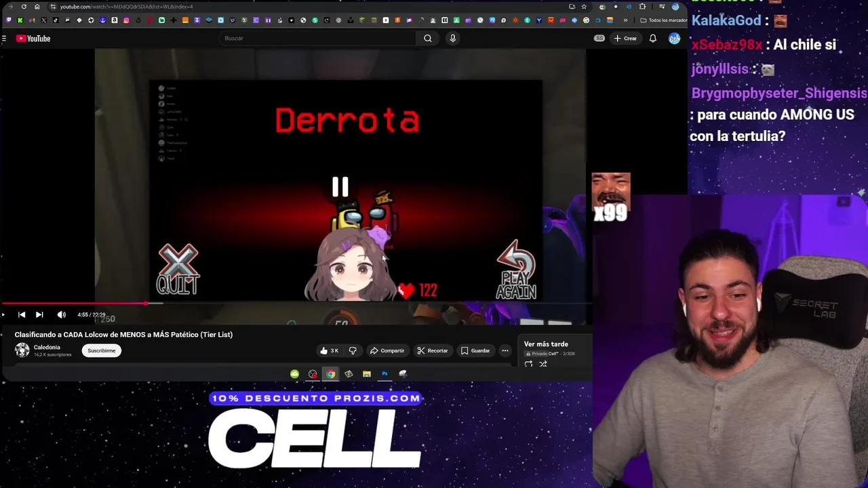868x488 pixels.
Task: Click Play Again arrow in the video
Action: (x=516, y=269)
